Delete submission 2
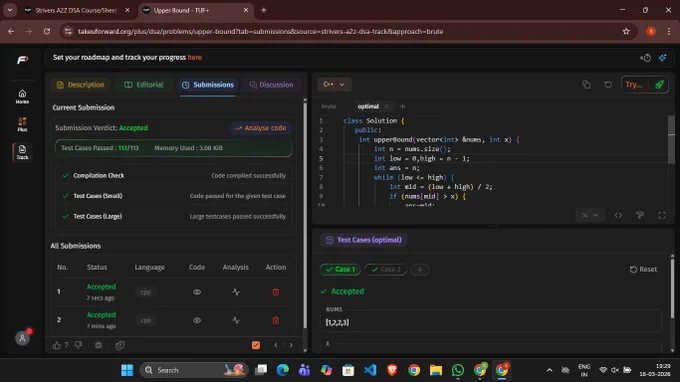The width and height of the screenshot is (680, 382). pyautogui.click(x=275, y=320)
